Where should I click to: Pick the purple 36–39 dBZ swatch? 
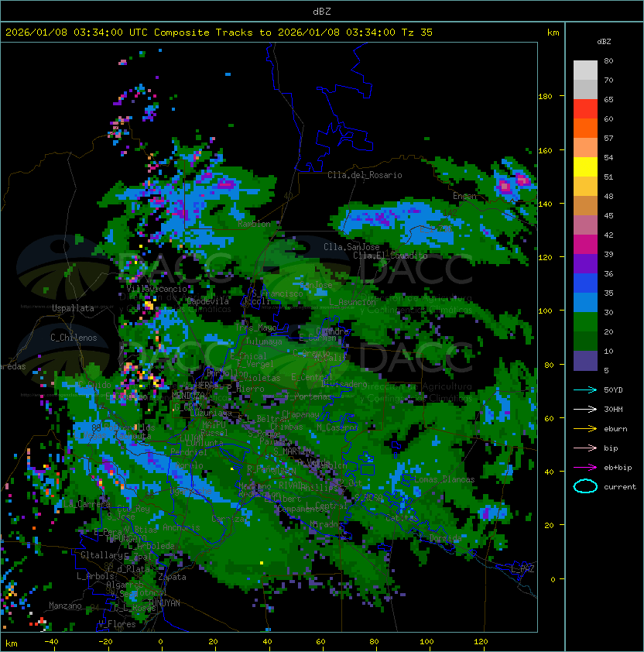585,263
